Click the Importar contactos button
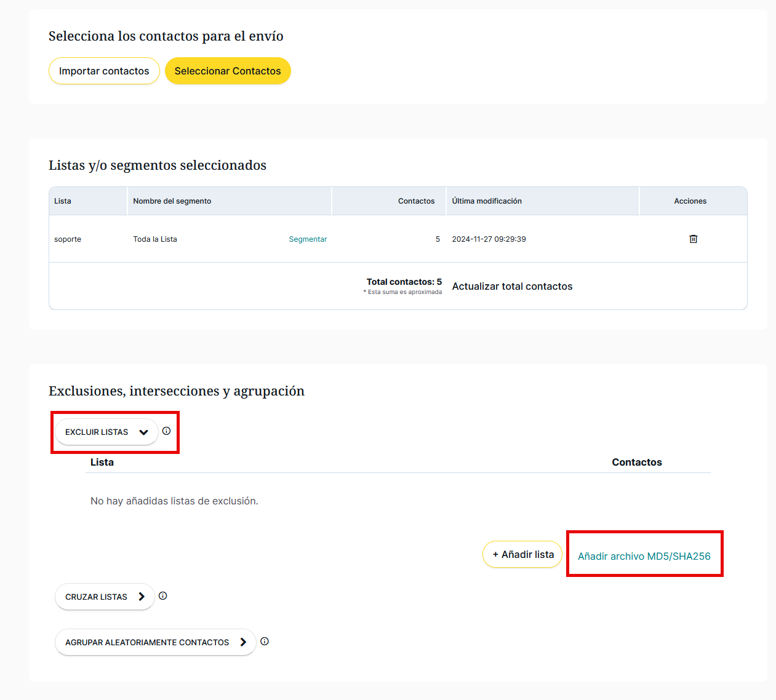 [x=104, y=71]
